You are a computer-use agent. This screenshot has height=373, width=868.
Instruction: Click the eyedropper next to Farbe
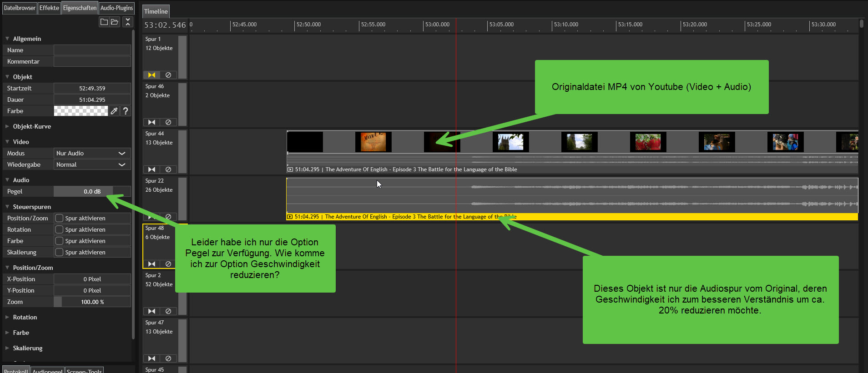[x=114, y=111]
